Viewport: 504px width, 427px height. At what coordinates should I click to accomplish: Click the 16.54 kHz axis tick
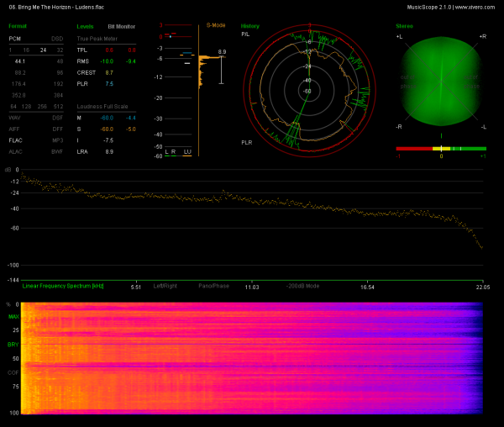click(x=367, y=287)
